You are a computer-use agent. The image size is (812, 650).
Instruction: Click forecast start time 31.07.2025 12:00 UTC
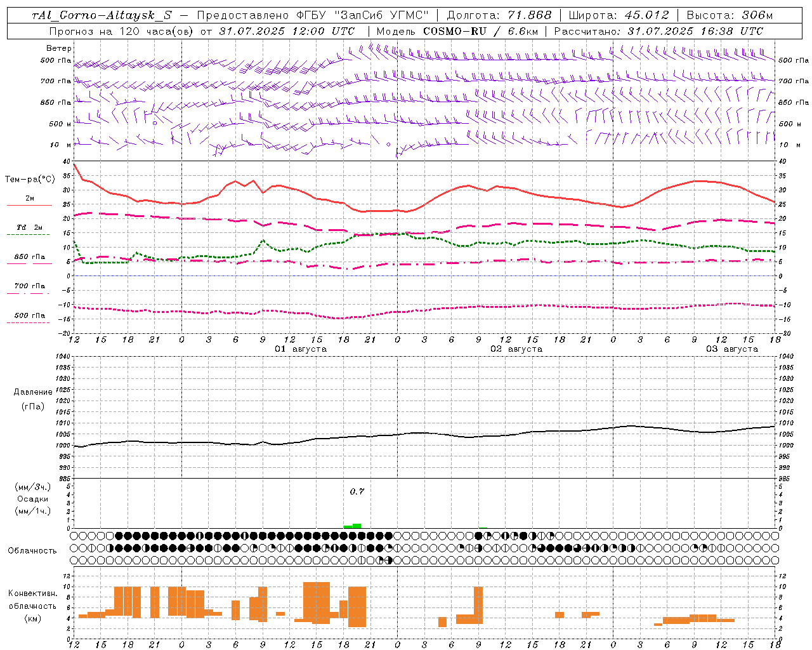pyautogui.click(x=287, y=31)
